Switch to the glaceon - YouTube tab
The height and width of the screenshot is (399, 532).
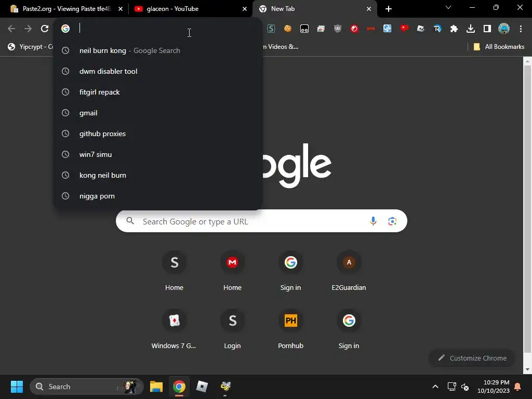point(190,9)
